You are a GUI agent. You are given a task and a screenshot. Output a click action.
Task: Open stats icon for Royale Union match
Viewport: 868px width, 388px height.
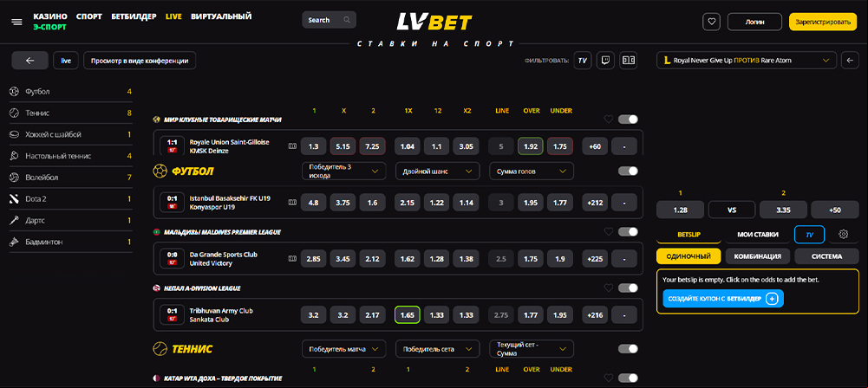coord(292,146)
